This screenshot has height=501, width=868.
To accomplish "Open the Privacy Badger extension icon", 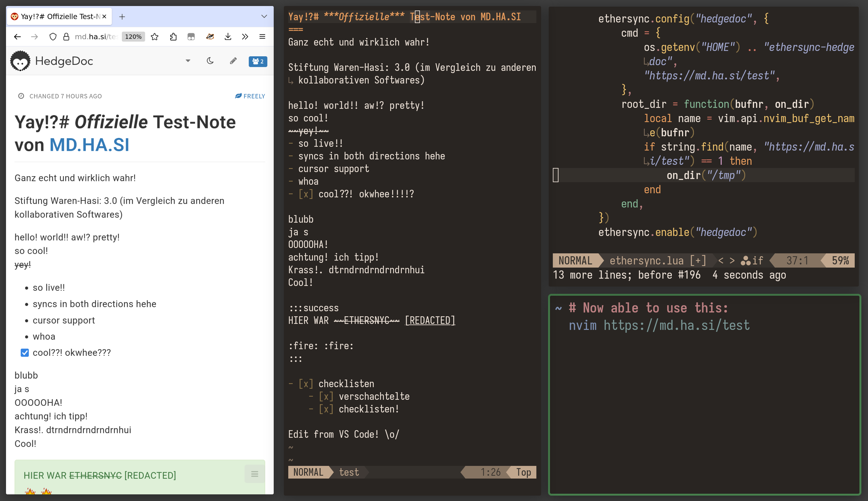I will point(209,36).
